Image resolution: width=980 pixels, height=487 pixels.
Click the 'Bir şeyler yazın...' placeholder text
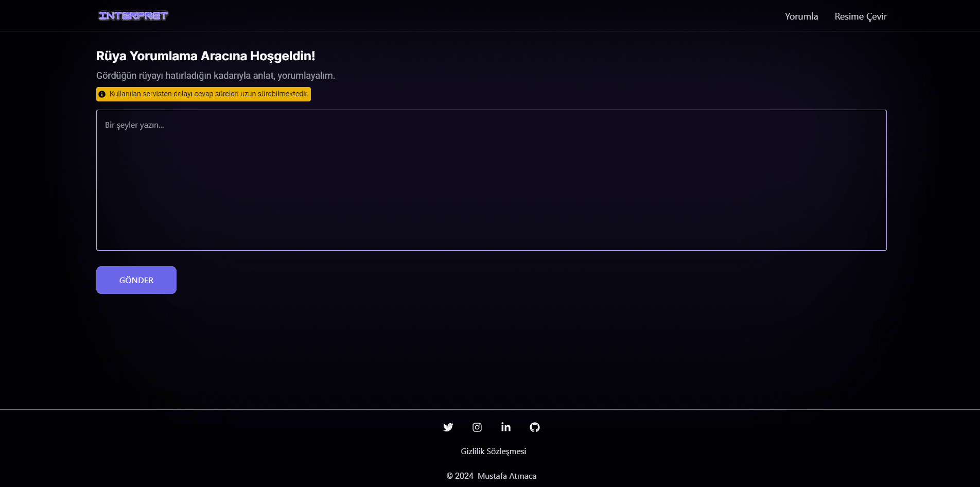[134, 125]
